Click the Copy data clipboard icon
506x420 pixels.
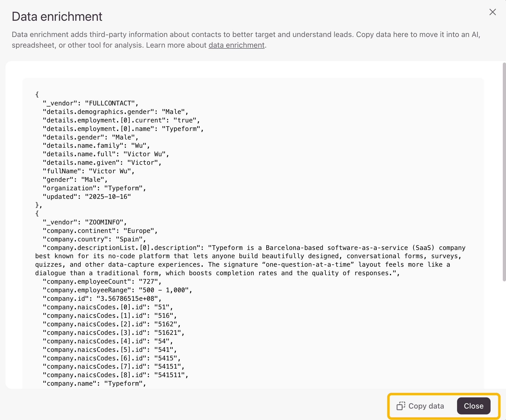coord(401,406)
